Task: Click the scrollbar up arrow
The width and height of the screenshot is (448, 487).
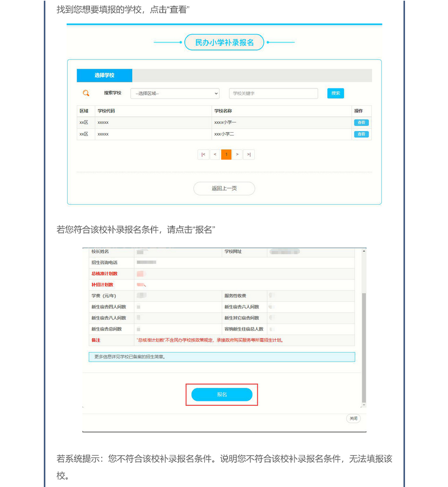Action: 364,251
